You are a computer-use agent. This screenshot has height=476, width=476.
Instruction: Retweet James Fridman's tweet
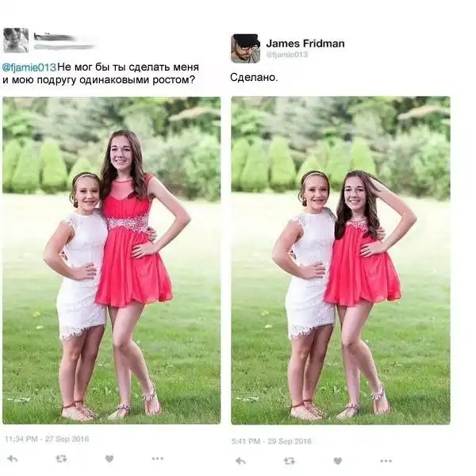289,461
